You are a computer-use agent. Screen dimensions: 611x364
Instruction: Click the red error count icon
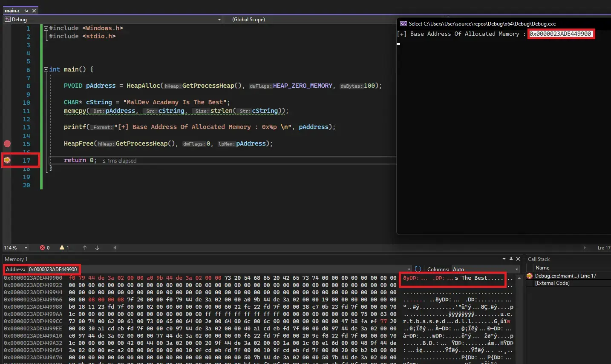43,248
